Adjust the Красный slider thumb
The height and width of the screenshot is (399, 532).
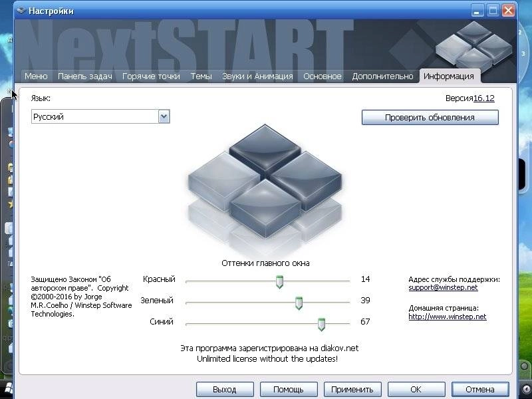[279, 281]
